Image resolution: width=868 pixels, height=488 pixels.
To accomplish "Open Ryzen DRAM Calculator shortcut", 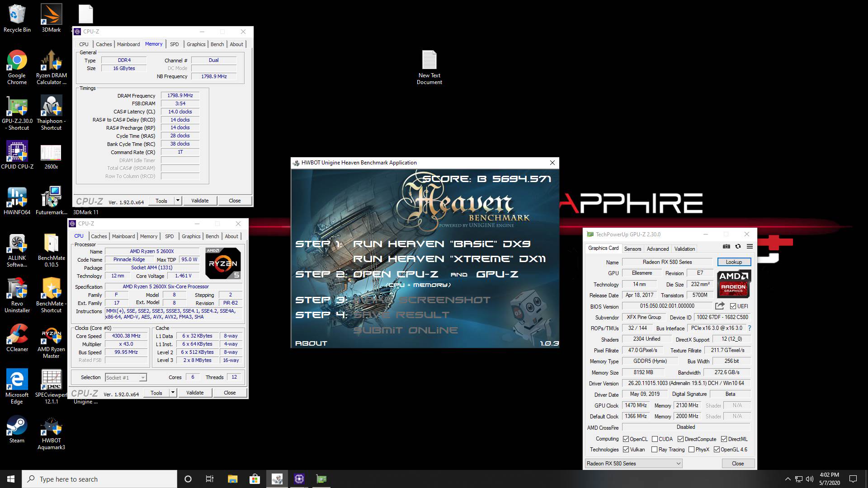I will (51, 67).
